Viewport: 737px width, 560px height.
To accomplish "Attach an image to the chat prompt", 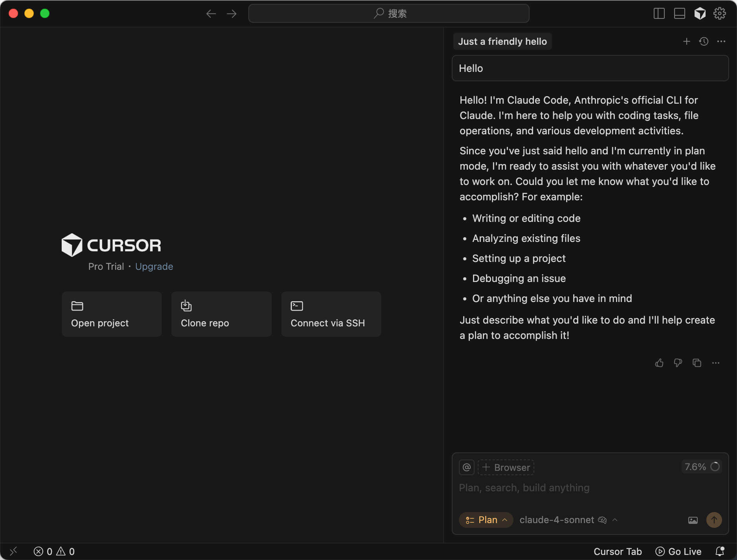I will (693, 520).
